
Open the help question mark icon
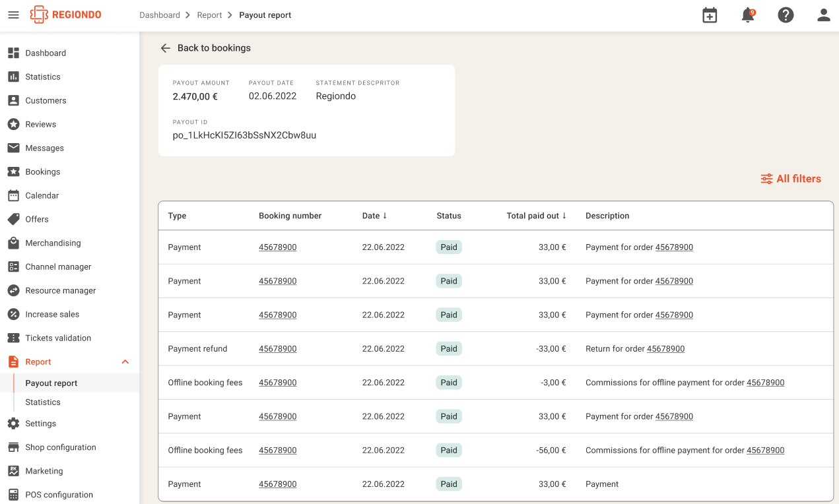(x=786, y=15)
